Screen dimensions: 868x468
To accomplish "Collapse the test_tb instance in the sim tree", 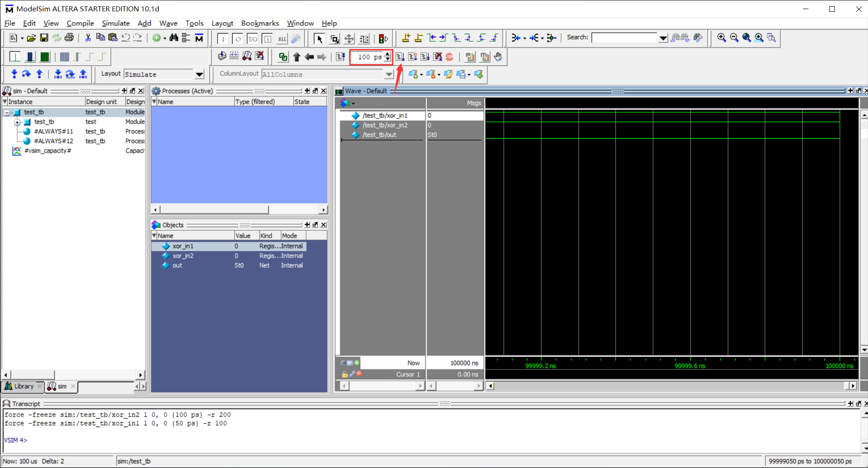I will [7, 112].
